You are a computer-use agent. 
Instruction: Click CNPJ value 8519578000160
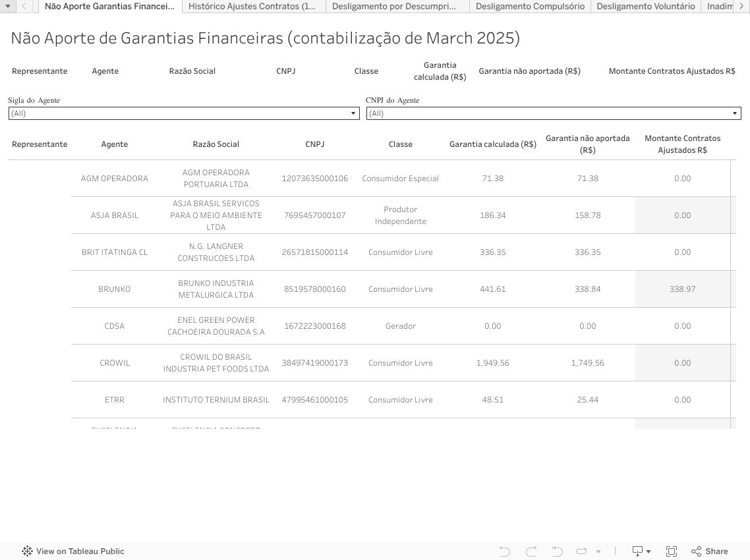click(315, 289)
